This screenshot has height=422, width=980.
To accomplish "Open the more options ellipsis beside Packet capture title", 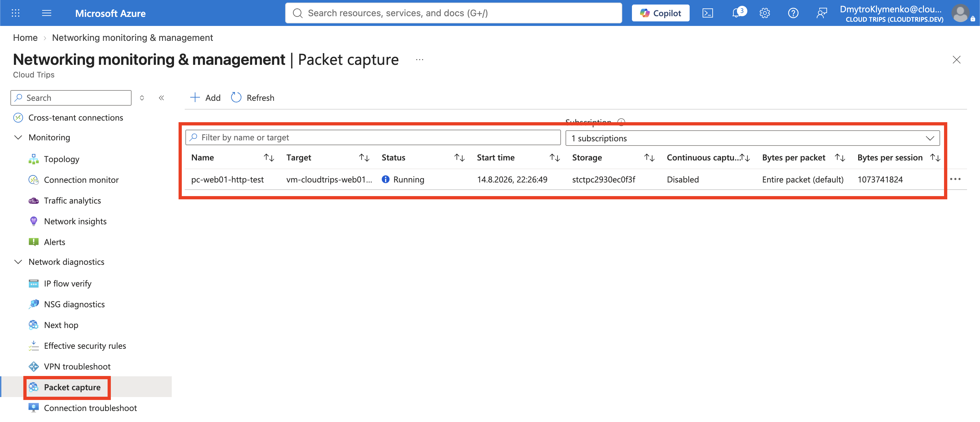I will 419,60.
